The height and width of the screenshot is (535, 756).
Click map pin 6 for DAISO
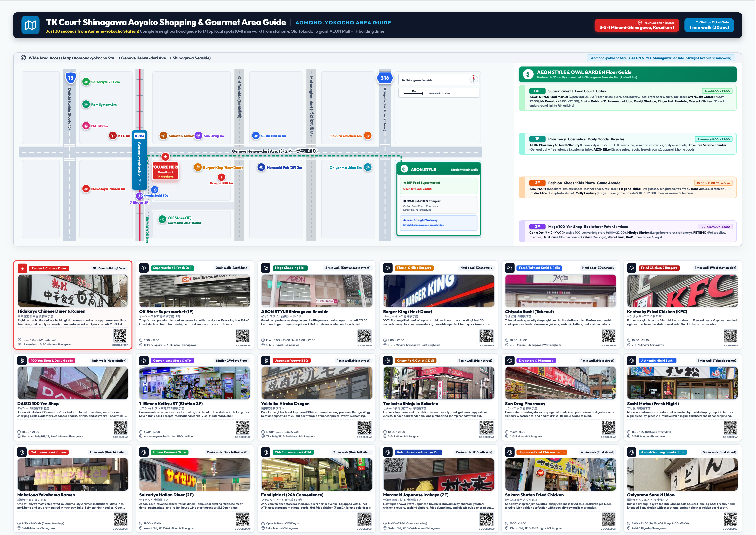coord(86,126)
